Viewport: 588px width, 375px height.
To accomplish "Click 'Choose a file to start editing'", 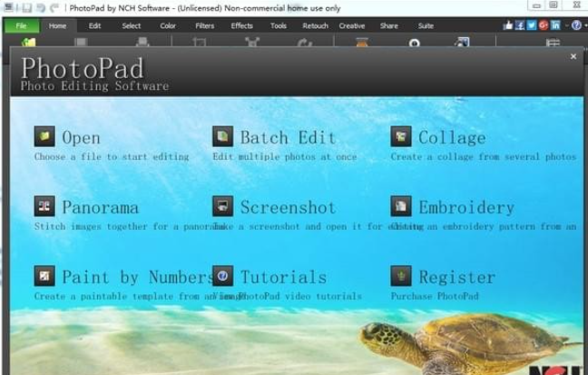I will [x=112, y=156].
